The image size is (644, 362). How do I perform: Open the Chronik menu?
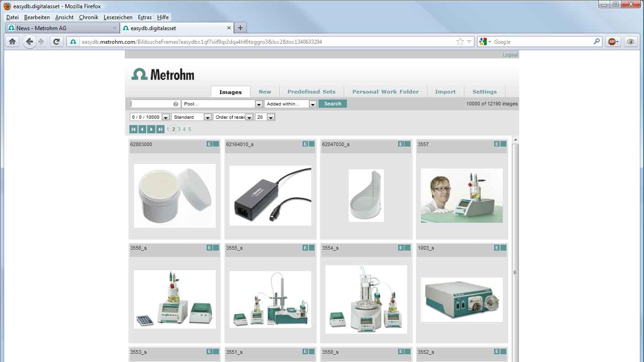89,17
